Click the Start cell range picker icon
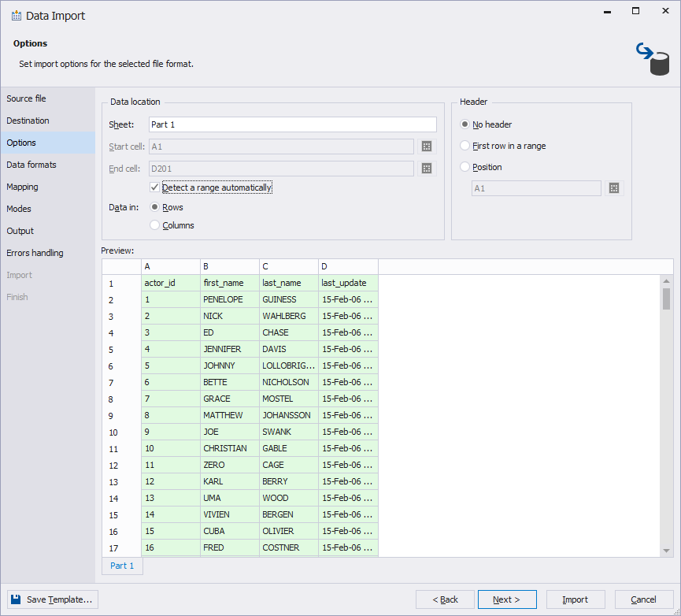This screenshot has width=681, height=616. [x=427, y=147]
